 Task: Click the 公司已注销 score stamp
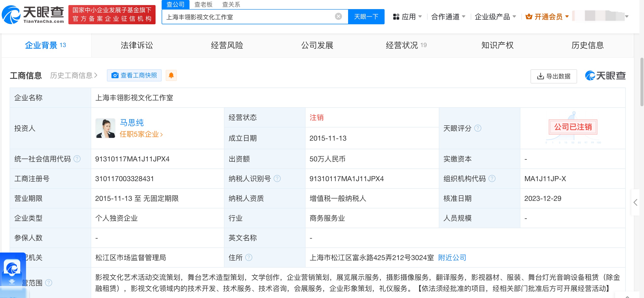[x=573, y=127]
